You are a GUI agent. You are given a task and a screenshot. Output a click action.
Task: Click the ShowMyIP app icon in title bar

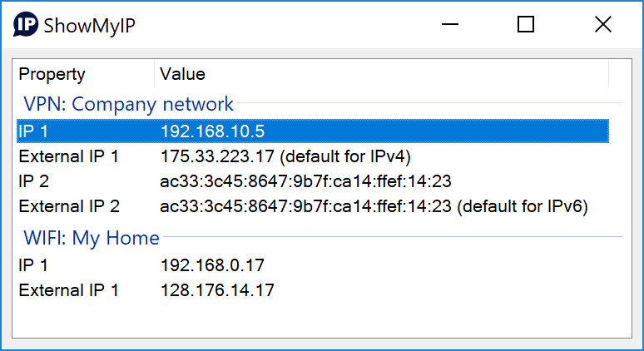[27, 25]
